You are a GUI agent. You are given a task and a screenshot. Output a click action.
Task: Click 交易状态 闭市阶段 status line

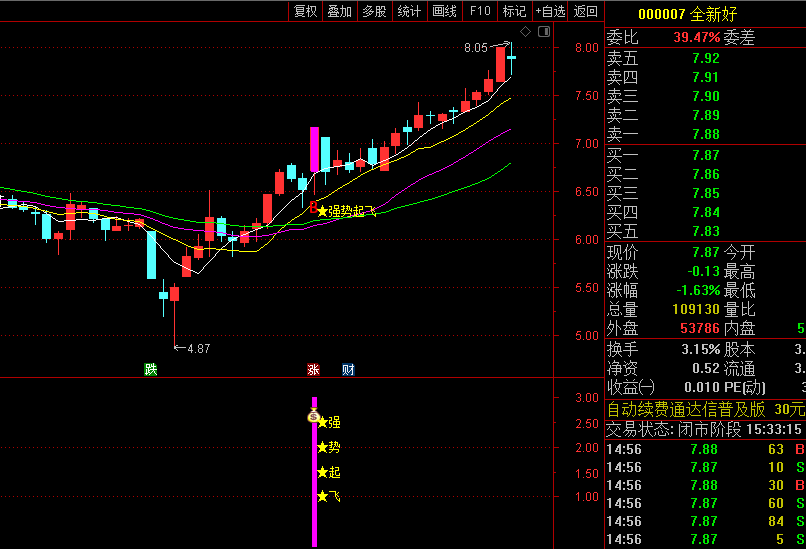tap(704, 429)
